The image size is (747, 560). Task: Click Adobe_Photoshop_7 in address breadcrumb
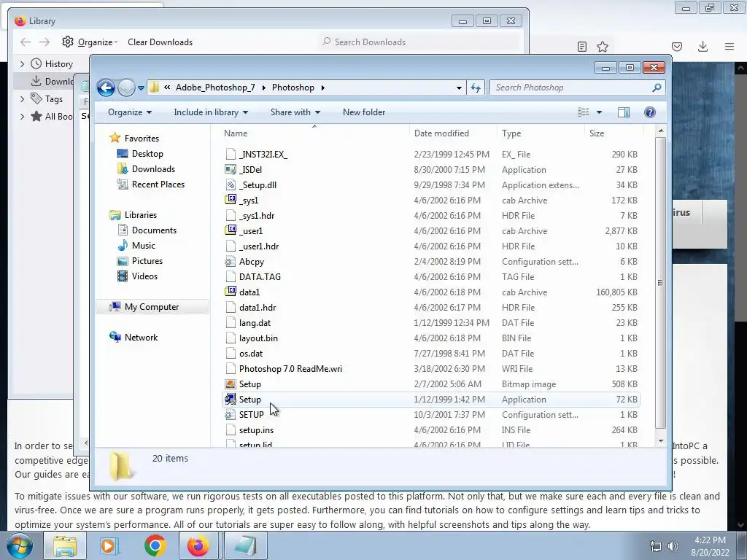tap(215, 87)
